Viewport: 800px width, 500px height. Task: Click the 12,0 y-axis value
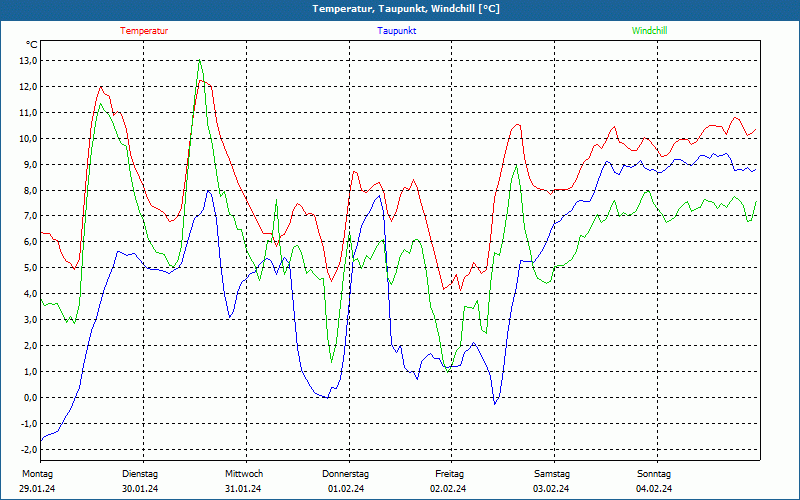coord(29,87)
